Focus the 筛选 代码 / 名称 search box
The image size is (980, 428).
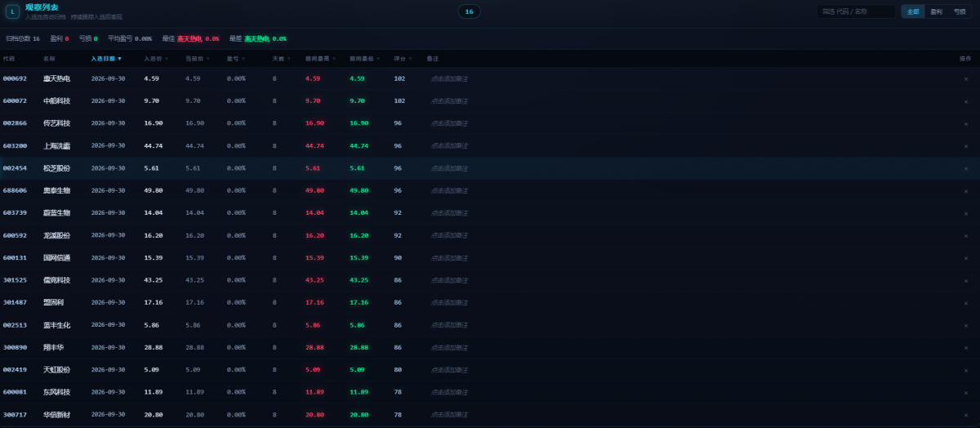click(x=856, y=11)
